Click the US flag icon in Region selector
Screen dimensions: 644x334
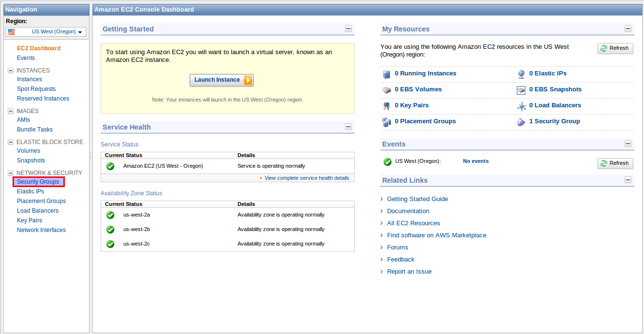tap(12, 32)
